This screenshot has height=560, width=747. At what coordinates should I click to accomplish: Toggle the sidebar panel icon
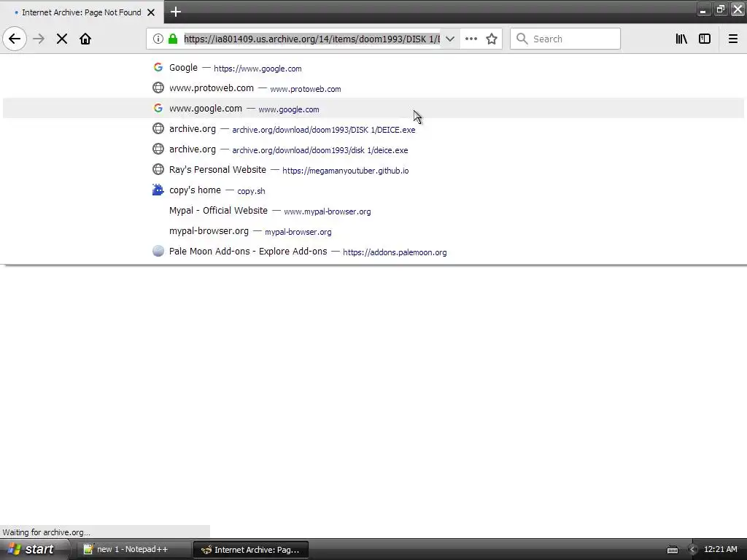coord(705,39)
